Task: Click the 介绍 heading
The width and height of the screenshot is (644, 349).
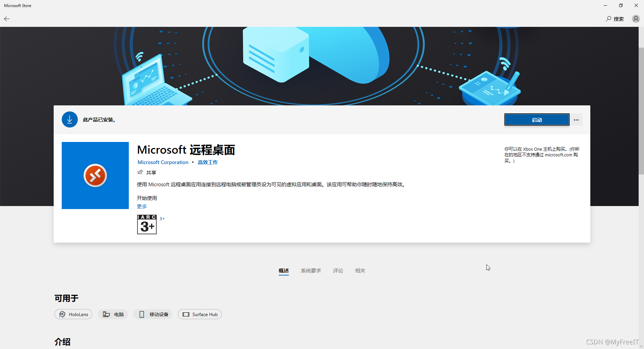Action: [62, 342]
